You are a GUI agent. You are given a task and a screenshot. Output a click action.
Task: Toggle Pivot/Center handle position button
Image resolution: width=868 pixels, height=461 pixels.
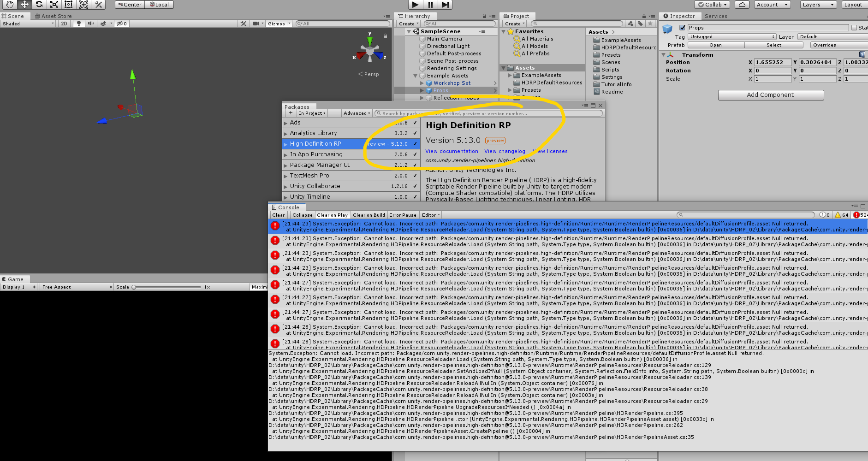point(130,5)
